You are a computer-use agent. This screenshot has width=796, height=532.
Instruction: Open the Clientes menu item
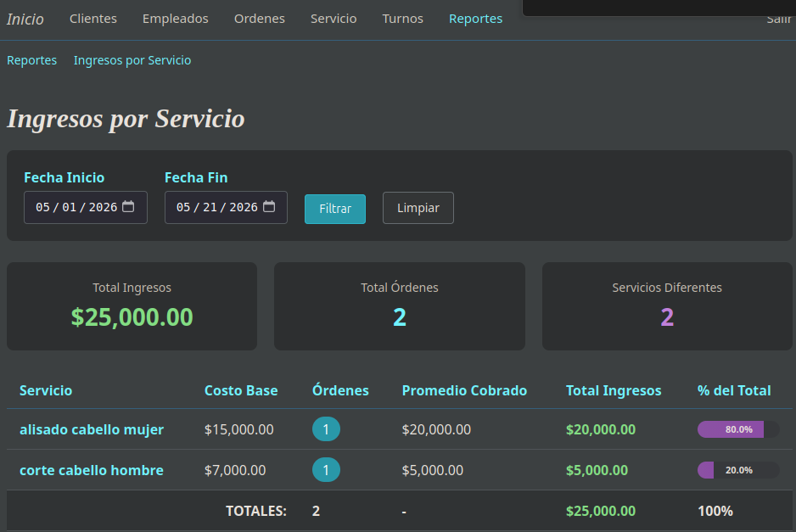coord(92,19)
